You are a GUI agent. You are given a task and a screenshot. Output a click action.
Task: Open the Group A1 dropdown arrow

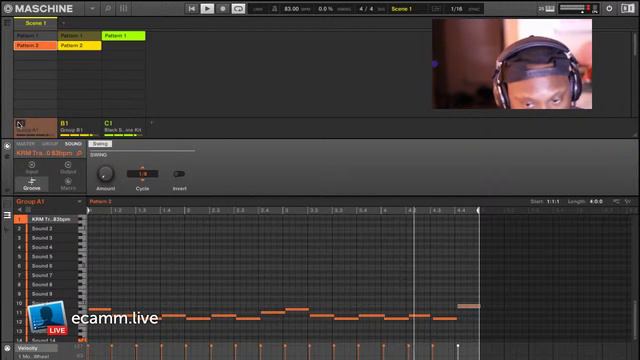point(79,202)
